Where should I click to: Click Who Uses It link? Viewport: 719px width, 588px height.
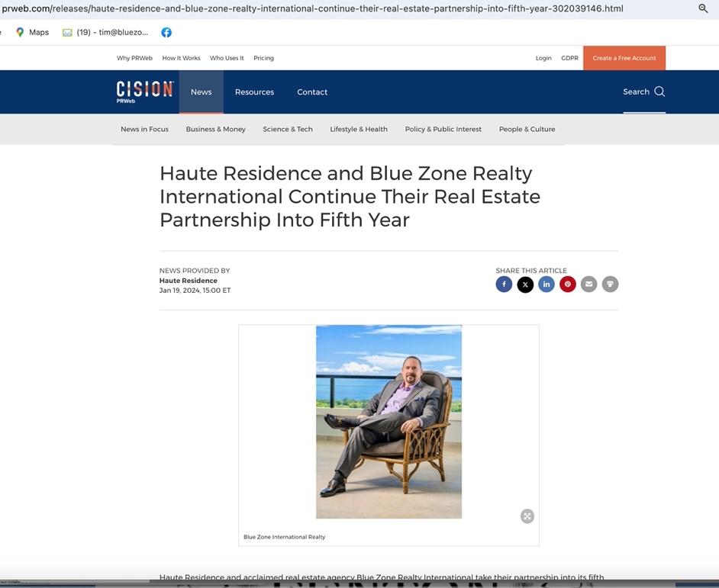point(227,58)
